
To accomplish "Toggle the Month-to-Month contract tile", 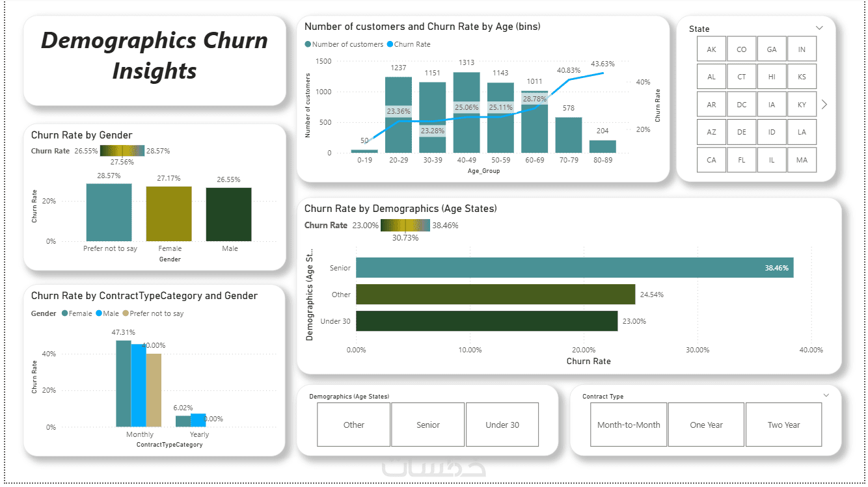I will (x=629, y=425).
